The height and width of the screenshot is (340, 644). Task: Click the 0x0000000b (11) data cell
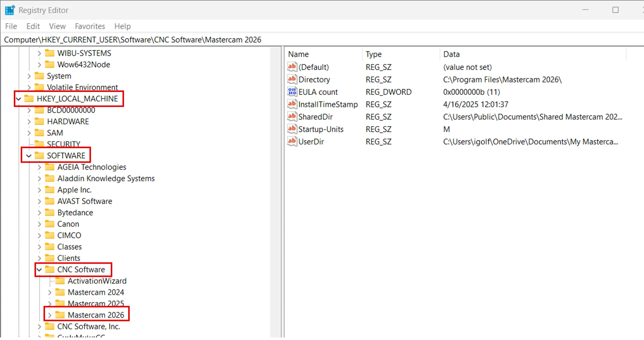coord(472,92)
